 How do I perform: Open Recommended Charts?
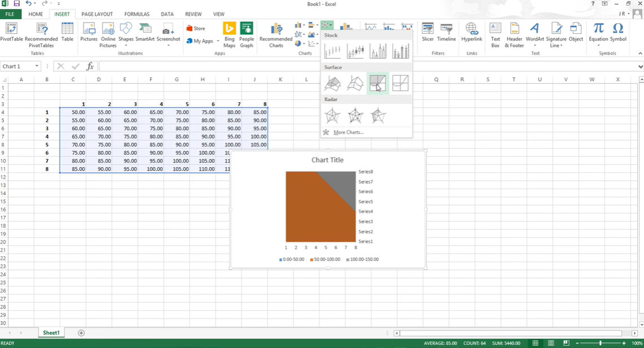[x=276, y=35]
